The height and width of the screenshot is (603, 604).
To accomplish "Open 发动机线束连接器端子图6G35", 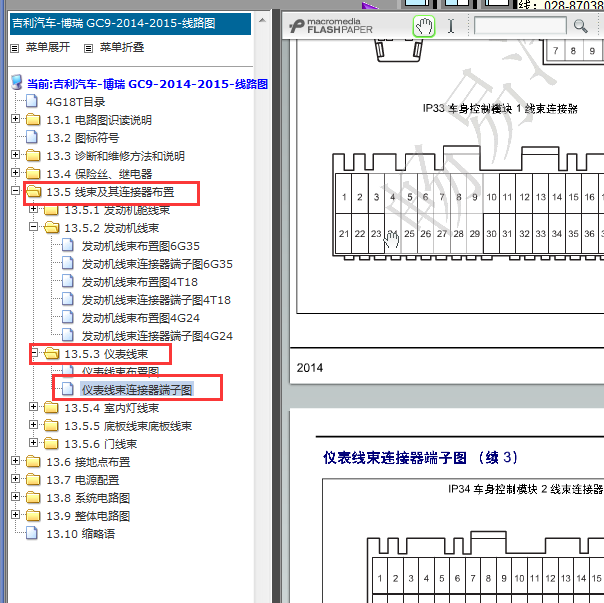I will (157, 264).
